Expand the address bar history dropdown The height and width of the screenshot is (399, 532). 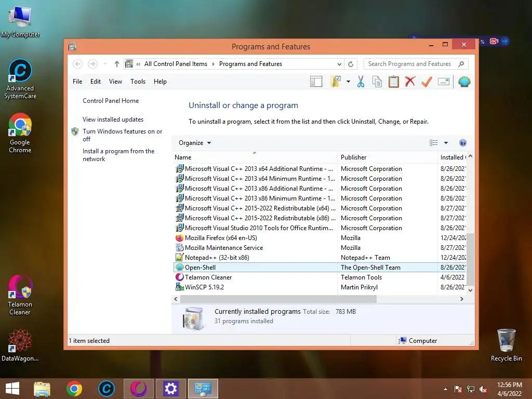pyautogui.click(x=339, y=64)
